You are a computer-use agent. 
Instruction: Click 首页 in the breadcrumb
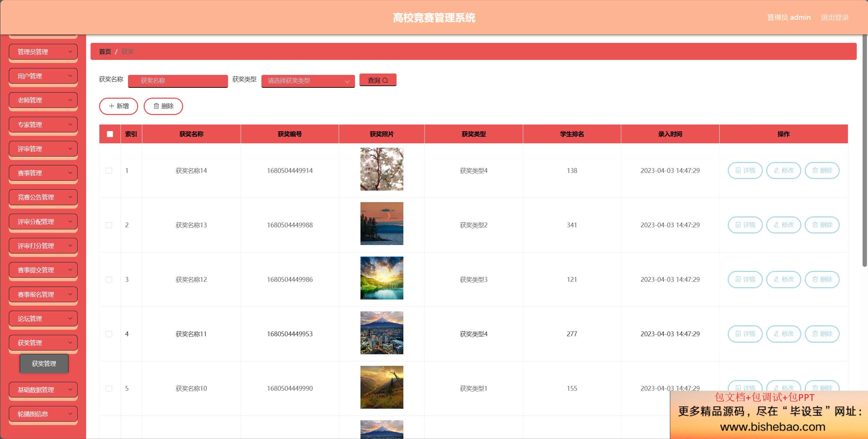pos(105,52)
